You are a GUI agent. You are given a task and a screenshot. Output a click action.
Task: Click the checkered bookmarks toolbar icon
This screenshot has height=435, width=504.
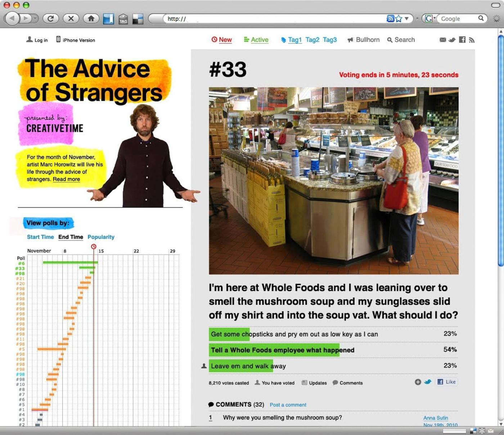(138, 19)
